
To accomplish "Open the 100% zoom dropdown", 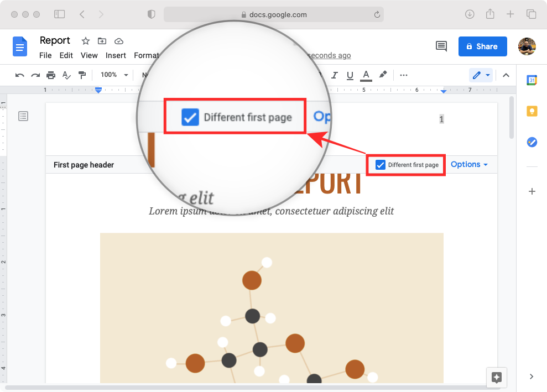I will (x=114, y=75).
